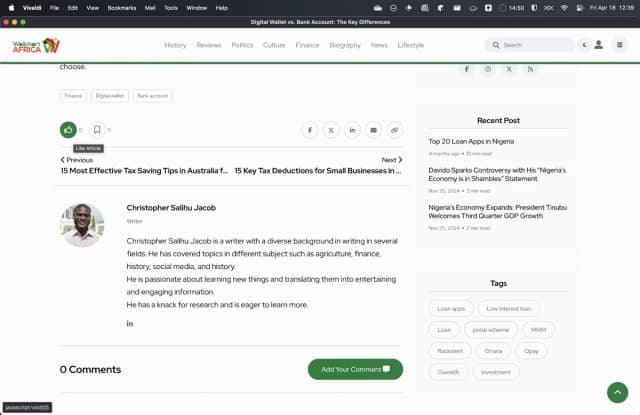The image size is (640, 415).
Task: Open the Finance navigation menu item
Action: [307, 45]
